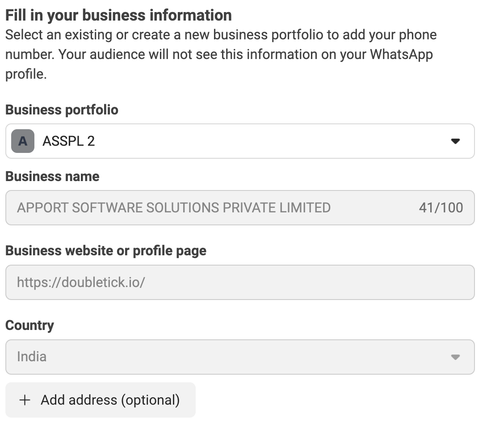Click the plus icon beside Add address
This screenshot has height=448, width=487.
point(25,400)
